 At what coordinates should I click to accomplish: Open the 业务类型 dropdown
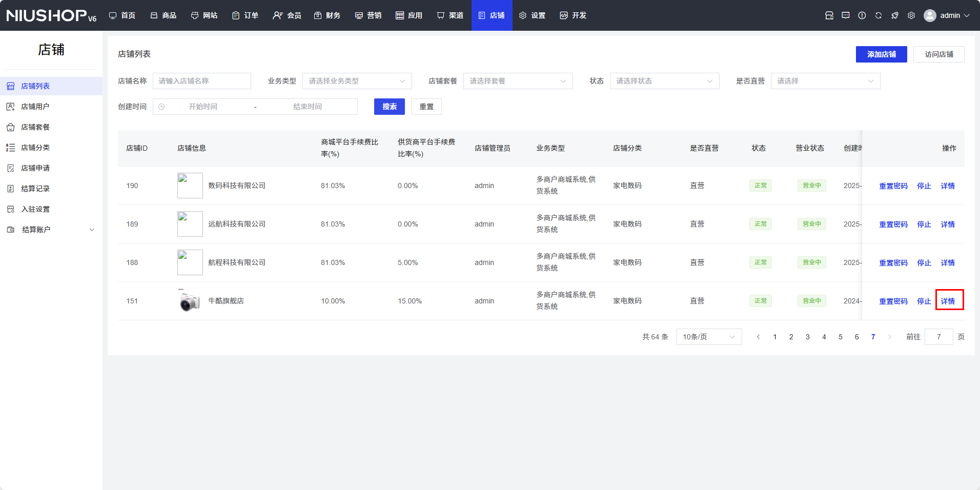(357, 81)
